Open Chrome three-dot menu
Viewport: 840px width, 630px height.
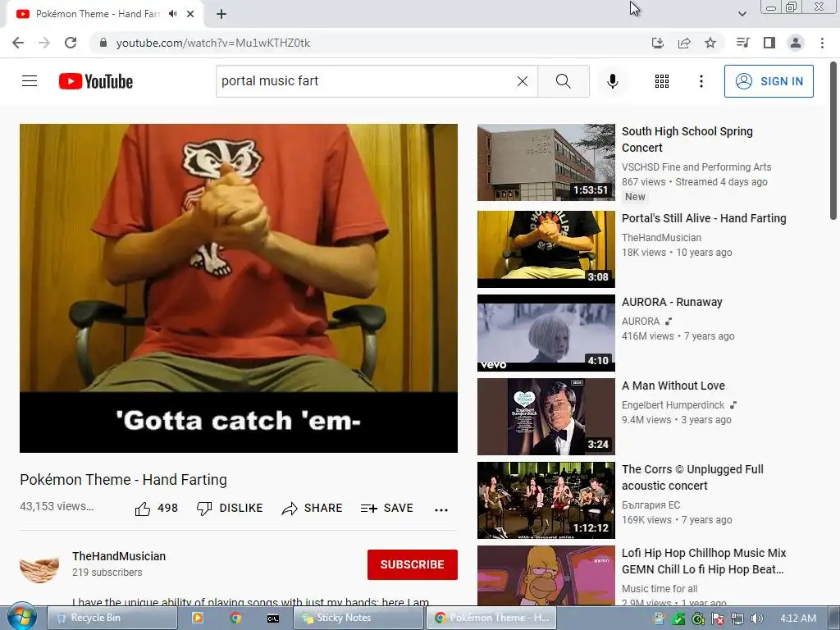pos(822,43)
